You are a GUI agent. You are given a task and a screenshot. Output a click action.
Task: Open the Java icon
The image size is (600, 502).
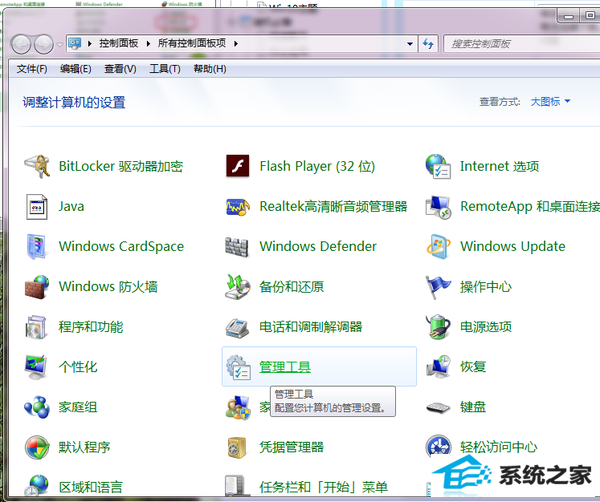37,207
